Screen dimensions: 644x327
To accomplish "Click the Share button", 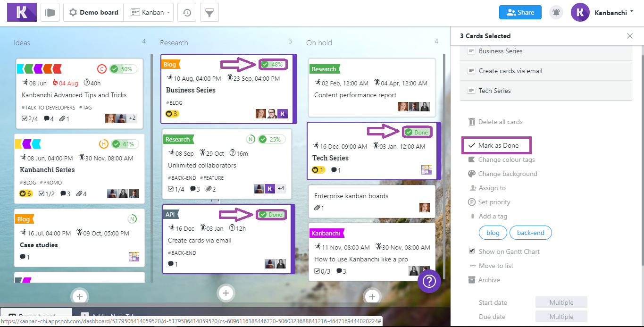I will (x=520, y=13).
